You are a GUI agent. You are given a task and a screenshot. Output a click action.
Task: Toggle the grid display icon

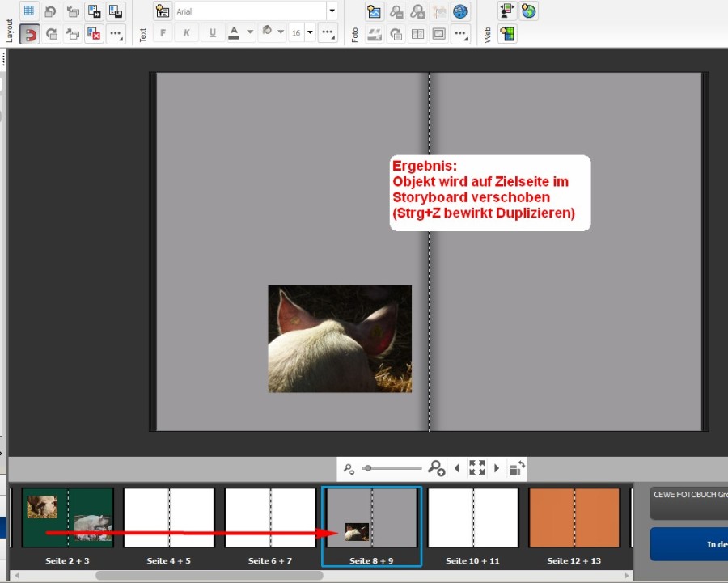pos(29,11)
